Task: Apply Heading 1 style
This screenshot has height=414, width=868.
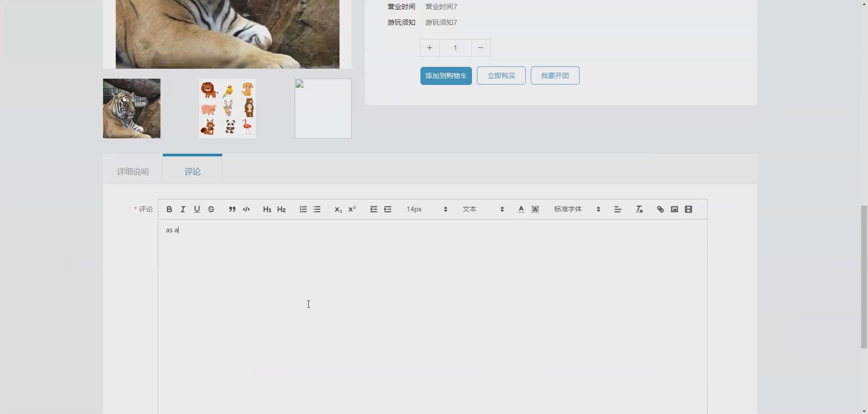Action: [267, 209]
